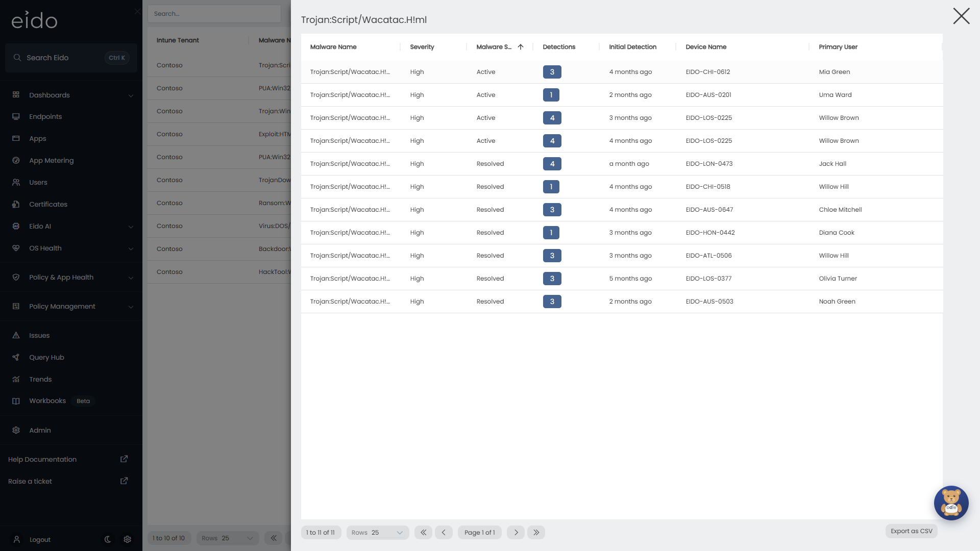Click the OS Health heart icon
The width and height of the screenshot is (980, 551).
tap(16, 248)
